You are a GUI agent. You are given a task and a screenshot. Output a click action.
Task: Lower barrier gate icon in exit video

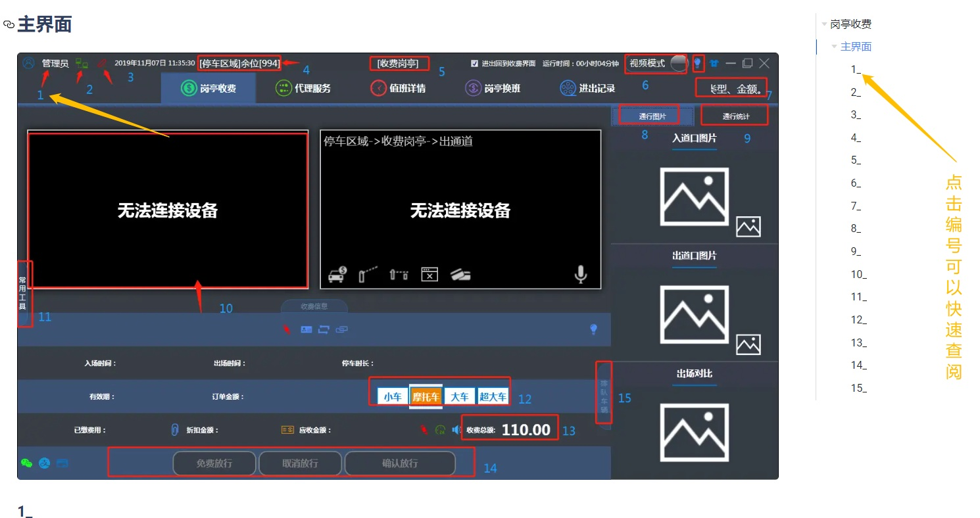click(x=399, y=275)
